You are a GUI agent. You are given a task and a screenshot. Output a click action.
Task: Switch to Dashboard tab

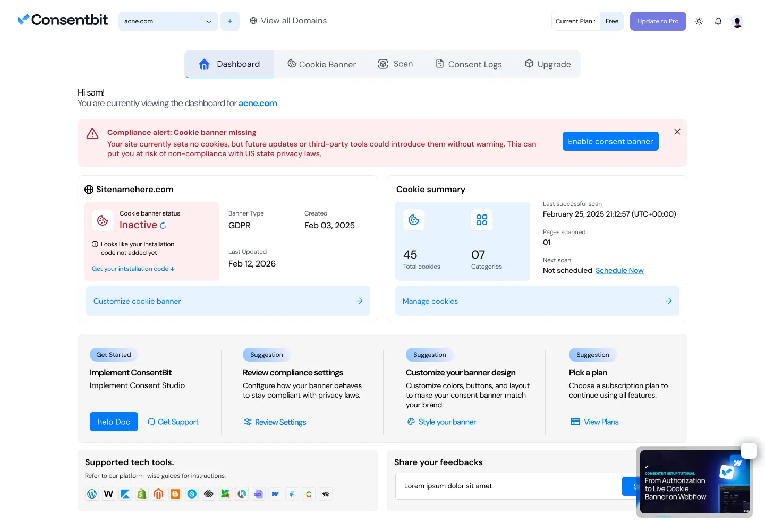tap(229, 64)
